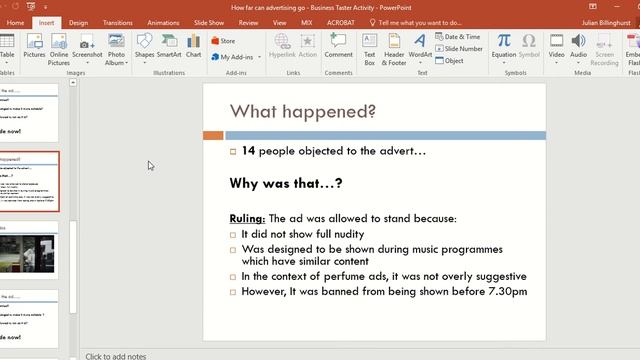Image resolution: width=640 pixels, height=360 pixels.
Task: Expand the Photo Album dropdown arrow
Action: [x=127, y=63]
